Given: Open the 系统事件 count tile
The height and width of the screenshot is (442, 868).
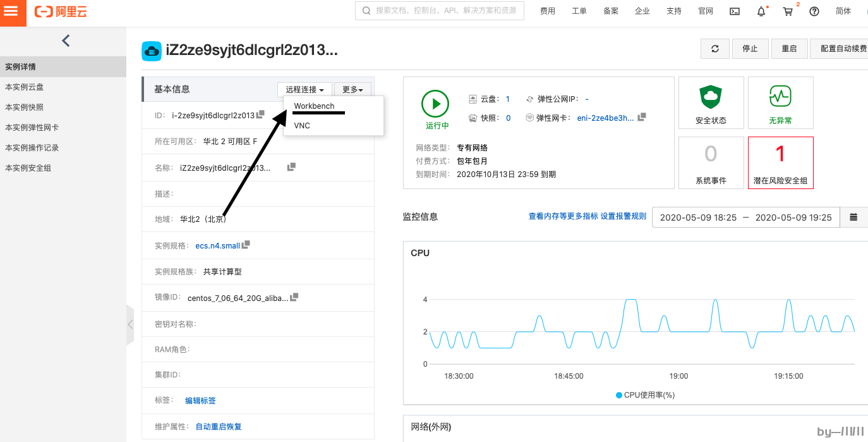Looking at the screenshot, I should pyautogui.click(x=711, y=163).
